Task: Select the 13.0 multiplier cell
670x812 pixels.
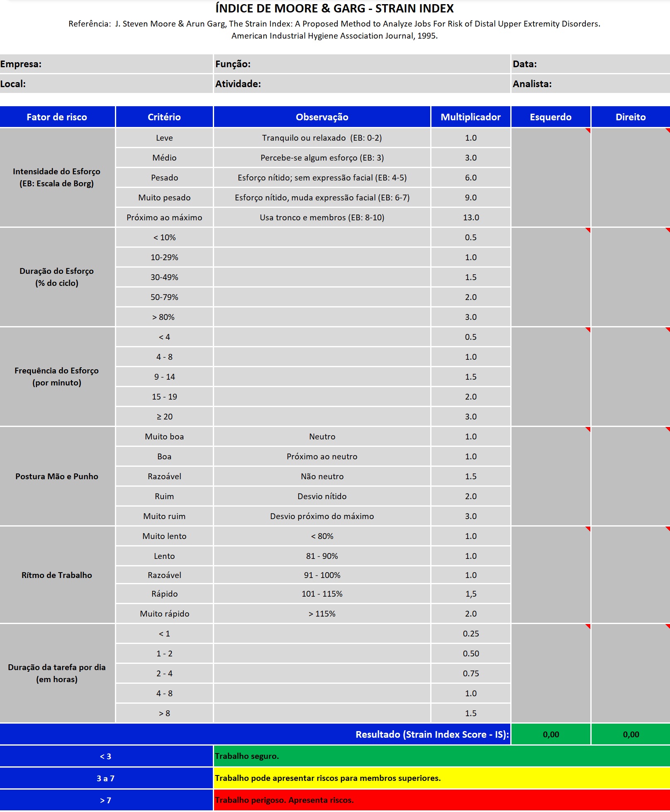Action: tap(470, 217)
